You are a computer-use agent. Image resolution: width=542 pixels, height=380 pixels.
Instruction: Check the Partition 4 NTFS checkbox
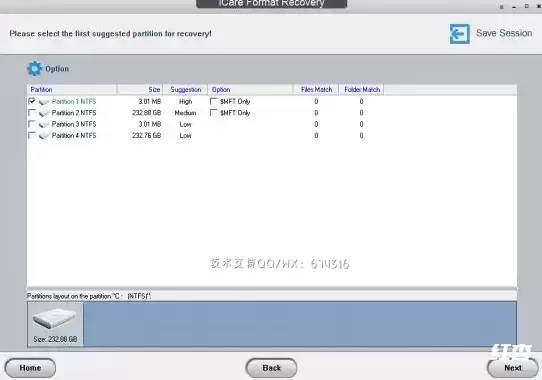32,136
